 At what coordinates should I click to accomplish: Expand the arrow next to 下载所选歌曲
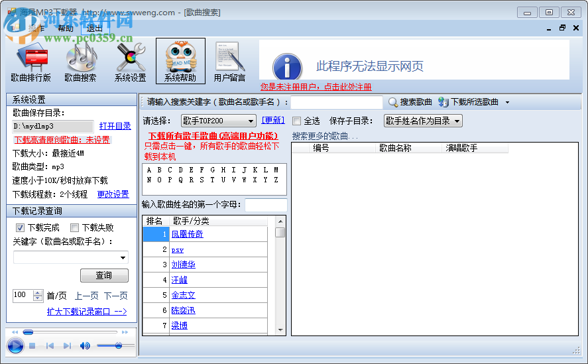pos(507,102)
